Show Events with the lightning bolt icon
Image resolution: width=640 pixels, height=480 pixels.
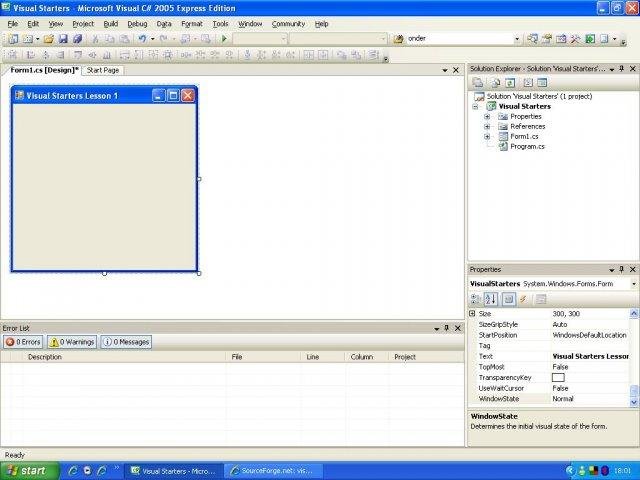click(x=523, y=299)
